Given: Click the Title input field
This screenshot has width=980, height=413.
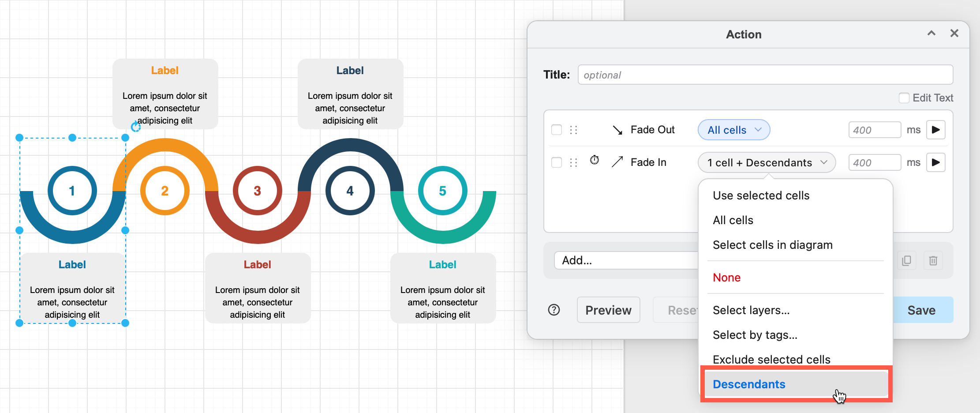Looking at the screenshot, I should (765, 75).
